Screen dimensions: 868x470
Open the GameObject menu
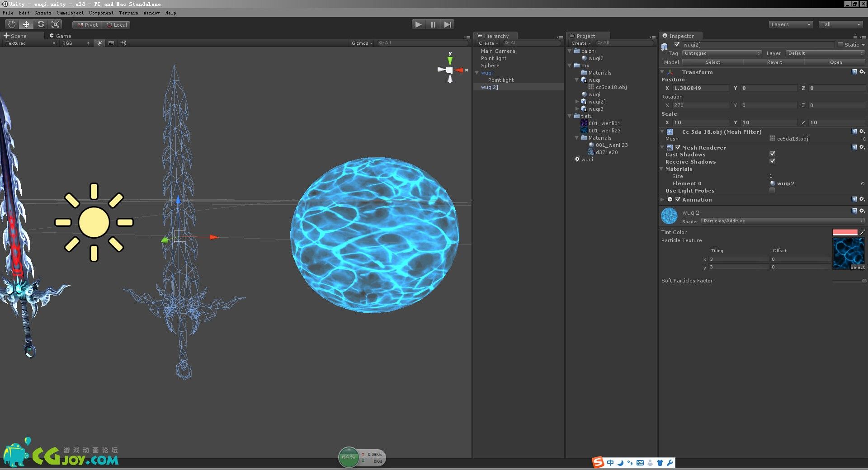point(70,13)
